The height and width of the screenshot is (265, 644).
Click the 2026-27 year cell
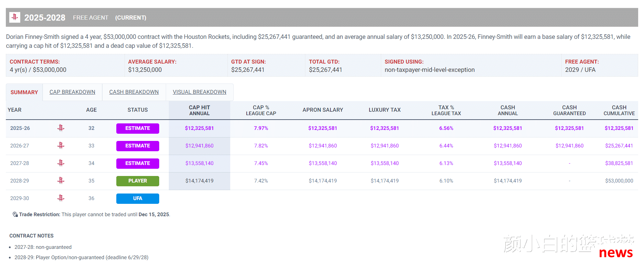[x=20, y=146]
